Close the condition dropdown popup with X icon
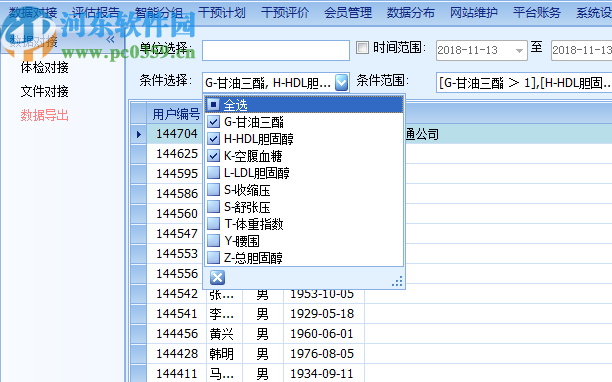 tap(217, 278)
